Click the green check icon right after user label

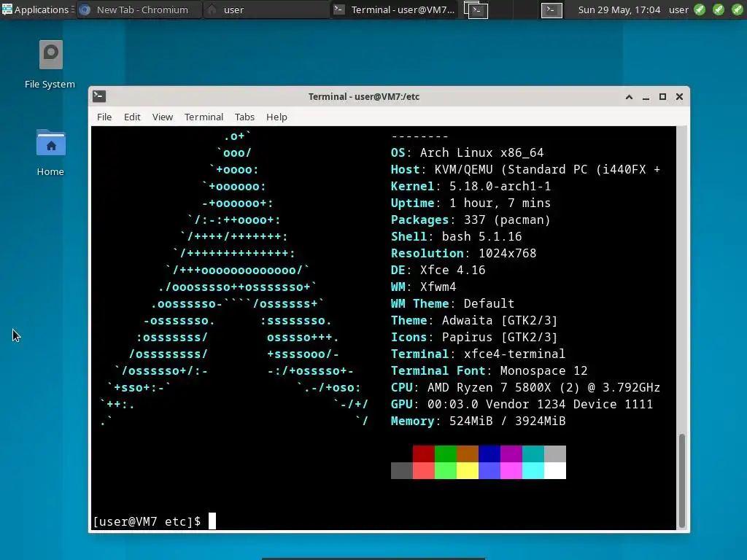(x=700, y=9)
